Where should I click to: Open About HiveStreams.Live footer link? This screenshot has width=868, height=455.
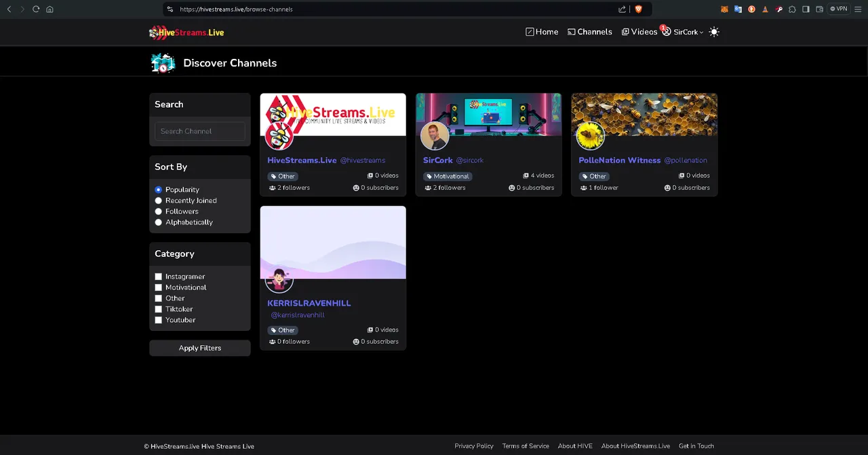point(635,446)
